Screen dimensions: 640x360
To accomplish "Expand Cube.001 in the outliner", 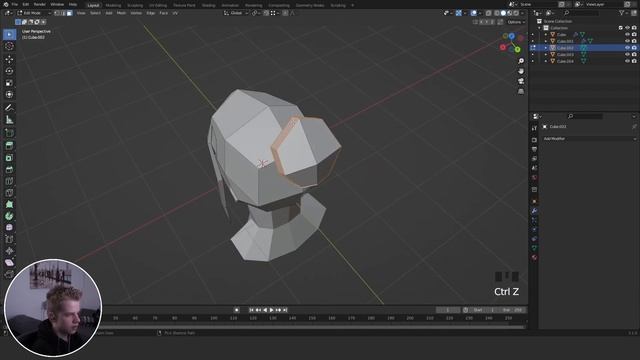I will [546, 41].
